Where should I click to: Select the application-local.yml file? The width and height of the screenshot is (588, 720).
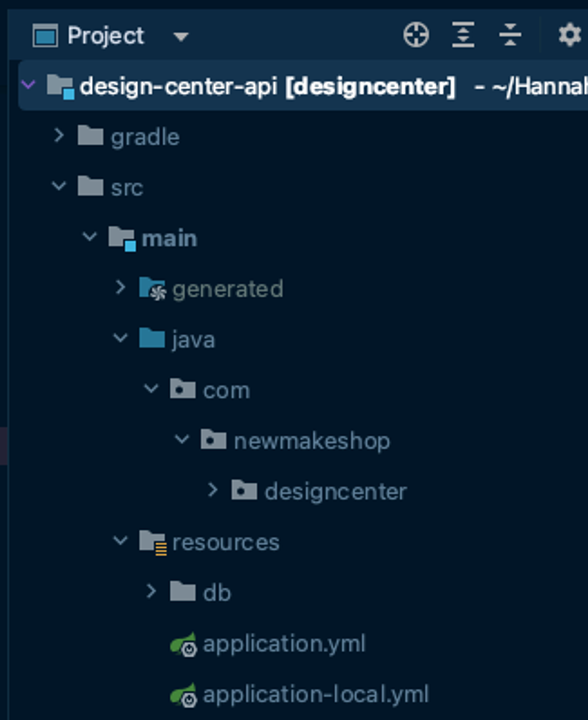point(315,695)
